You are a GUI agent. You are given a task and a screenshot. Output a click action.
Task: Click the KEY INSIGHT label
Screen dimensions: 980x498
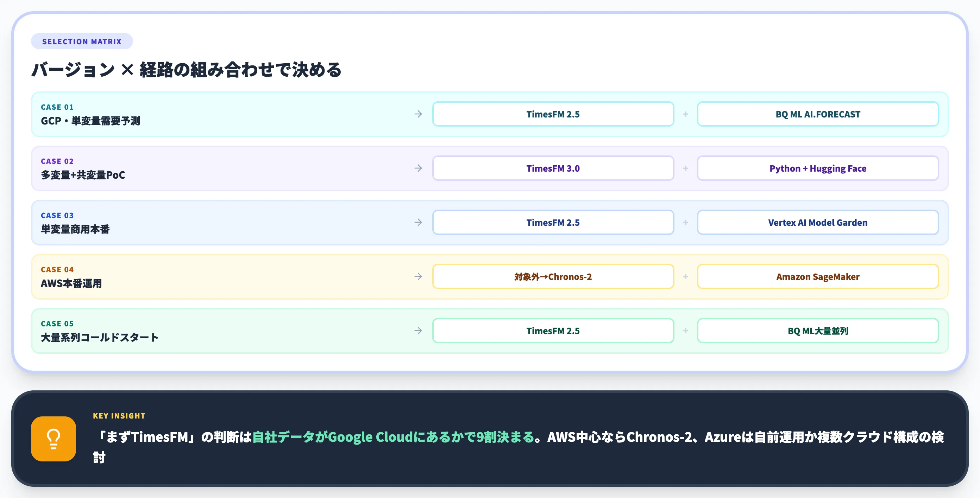[119, 416]
